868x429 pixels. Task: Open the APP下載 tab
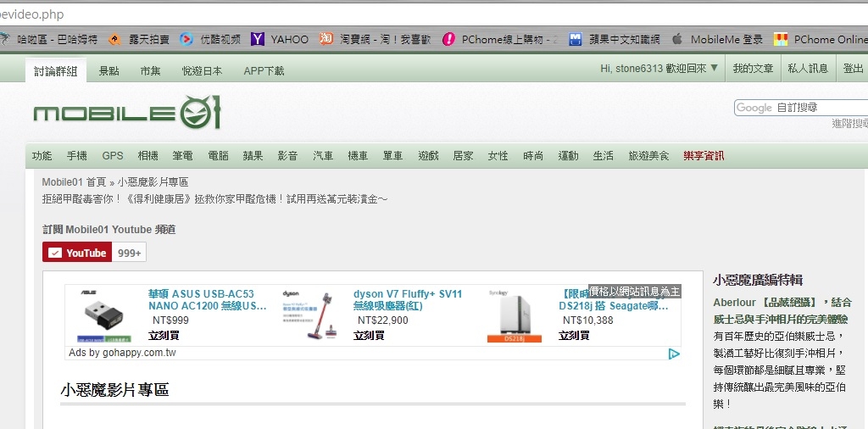tap(264, 71)
